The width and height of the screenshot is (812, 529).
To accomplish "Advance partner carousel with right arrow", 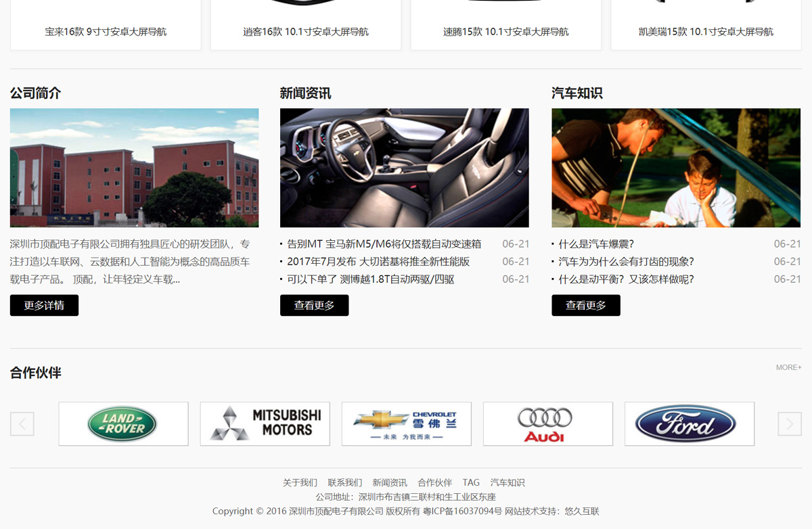I will [789, 424].
